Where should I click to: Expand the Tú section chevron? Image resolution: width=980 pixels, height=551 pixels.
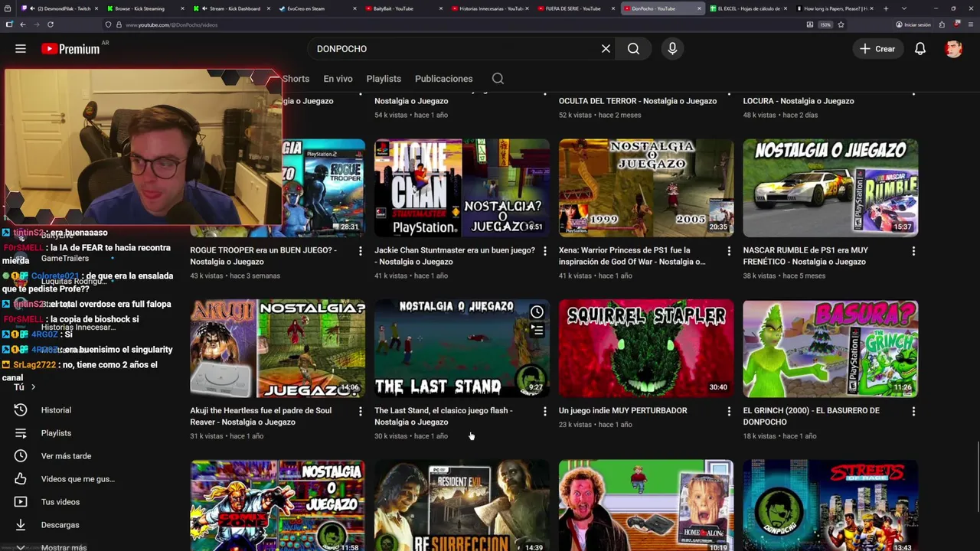pos(33,387)
